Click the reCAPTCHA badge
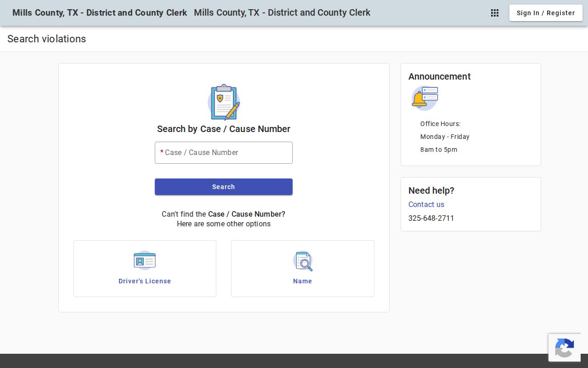The image size is (588, 368). 565,348
